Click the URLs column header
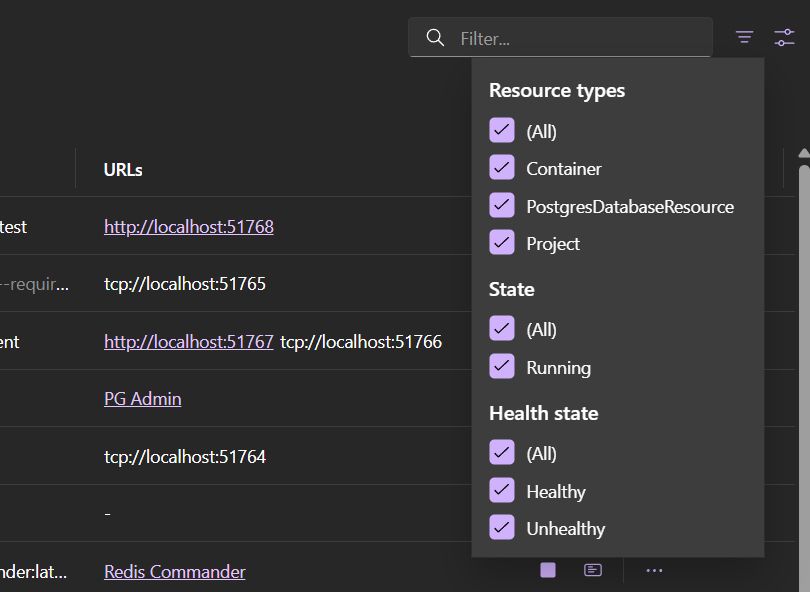The width and height of the screenshot is (810, 592). (123, 169)
